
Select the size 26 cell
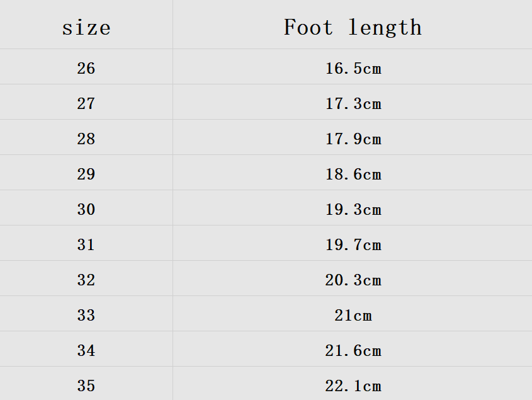point(86,68)
